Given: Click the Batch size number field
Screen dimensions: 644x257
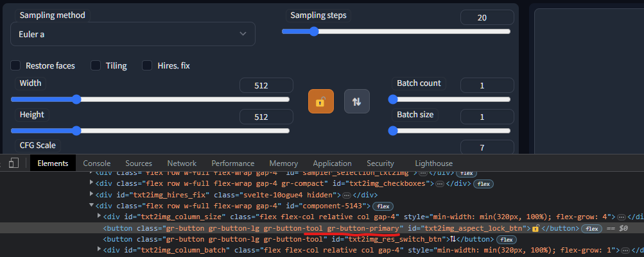Looking at the screenshot, I should coord(487,117).
